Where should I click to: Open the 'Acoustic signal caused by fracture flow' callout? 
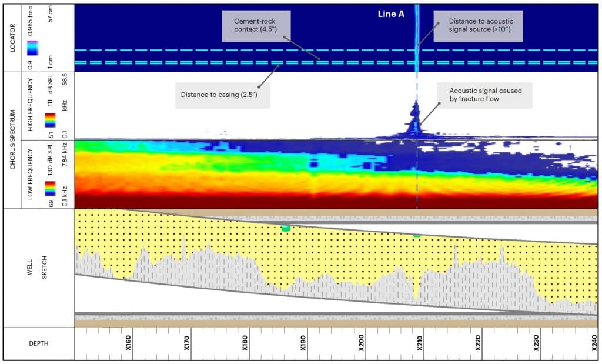[x=486, y=95]
